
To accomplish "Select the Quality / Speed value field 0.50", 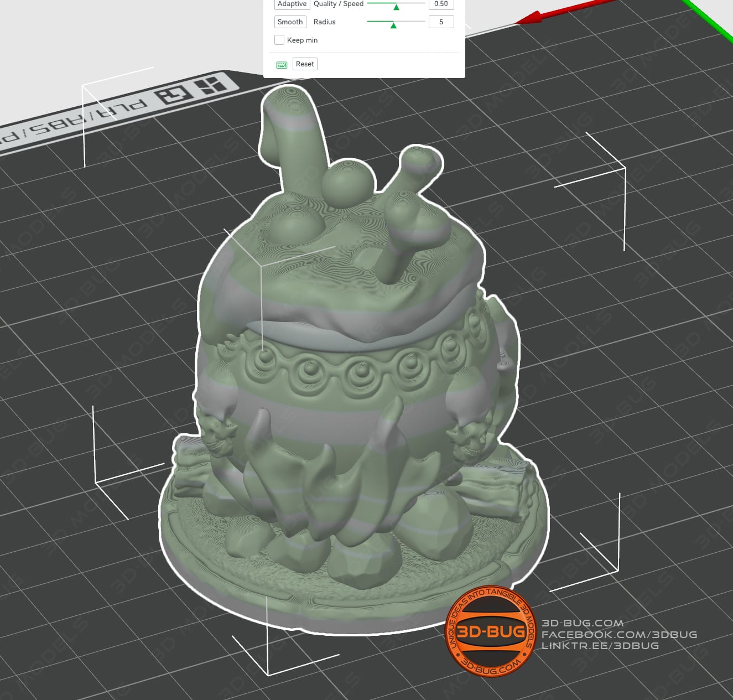I will pos(441,4).
